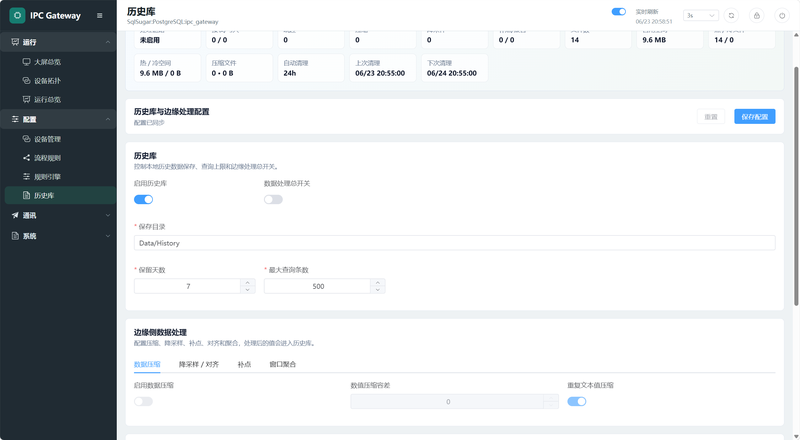
Task: Switch to the 数据压缩 tab
Action: tap(147, 364)
